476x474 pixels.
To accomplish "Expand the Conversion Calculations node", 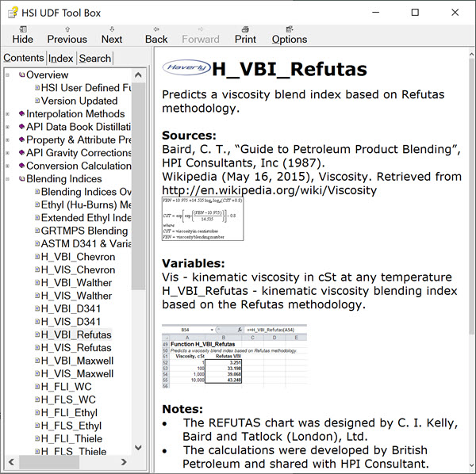I will 8,166.
